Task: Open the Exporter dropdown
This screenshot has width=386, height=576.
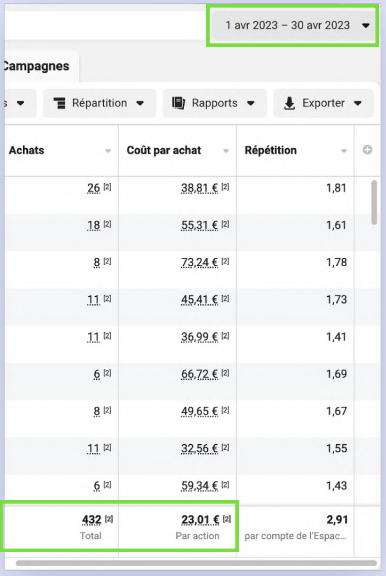Action: [323, 103]
